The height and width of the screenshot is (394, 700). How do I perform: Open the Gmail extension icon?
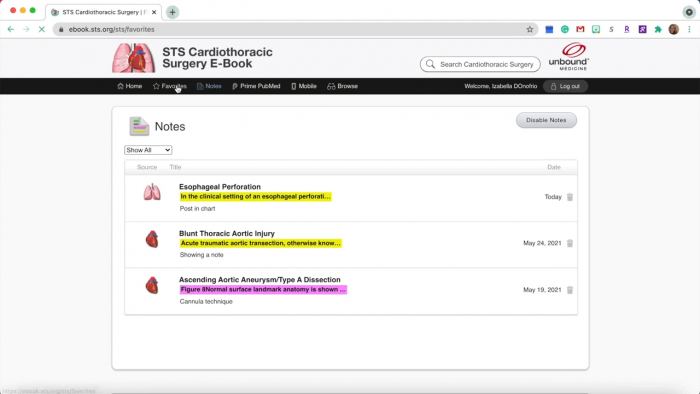[x=580, y=29]
